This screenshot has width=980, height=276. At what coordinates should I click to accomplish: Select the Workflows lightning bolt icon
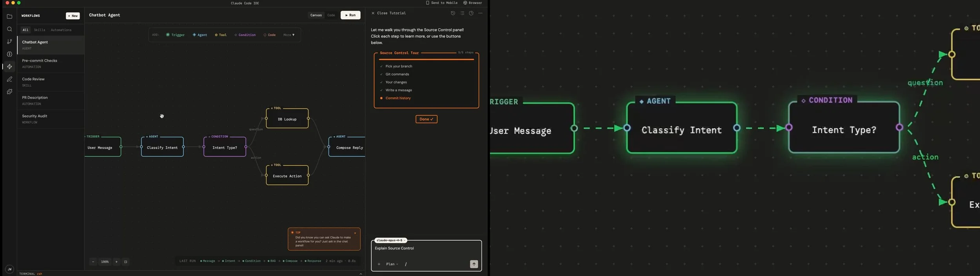[9, 67]
